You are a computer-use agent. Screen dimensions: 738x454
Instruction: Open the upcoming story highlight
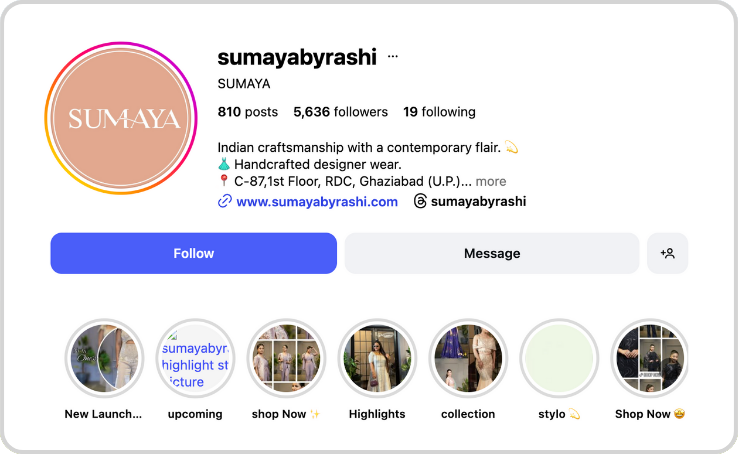[195, 358]
